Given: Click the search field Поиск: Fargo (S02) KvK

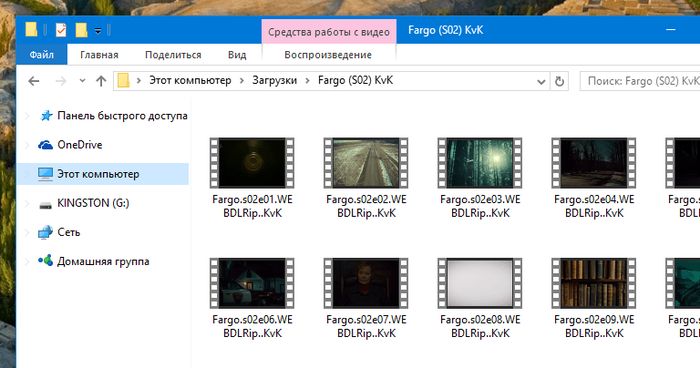Looking at the screenshot, I should click(640, 81).
